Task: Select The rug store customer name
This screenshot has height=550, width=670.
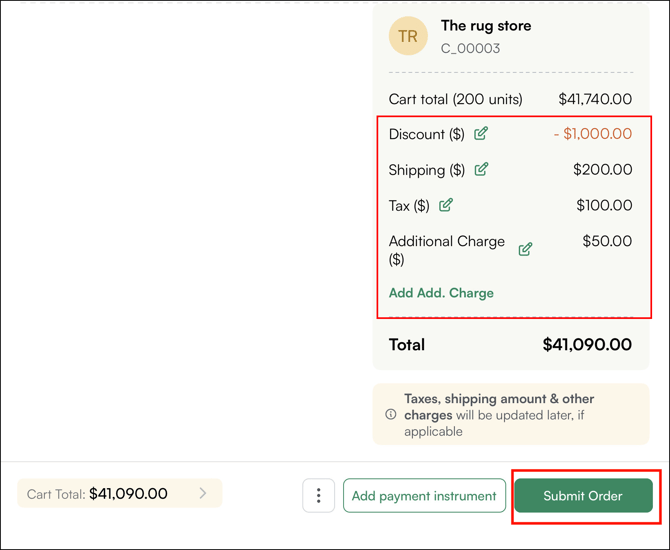Action: 486,26
